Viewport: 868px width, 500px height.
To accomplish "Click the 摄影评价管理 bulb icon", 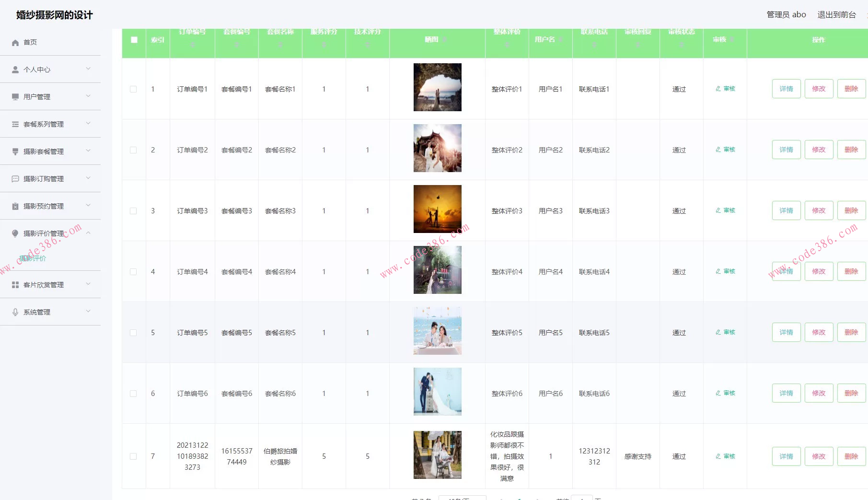I will pyautogui.click(x=15, y=233).
